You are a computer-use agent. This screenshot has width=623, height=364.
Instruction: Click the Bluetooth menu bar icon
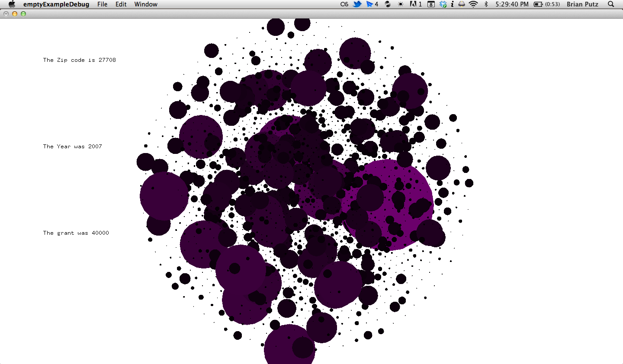(x=486, y=4)
